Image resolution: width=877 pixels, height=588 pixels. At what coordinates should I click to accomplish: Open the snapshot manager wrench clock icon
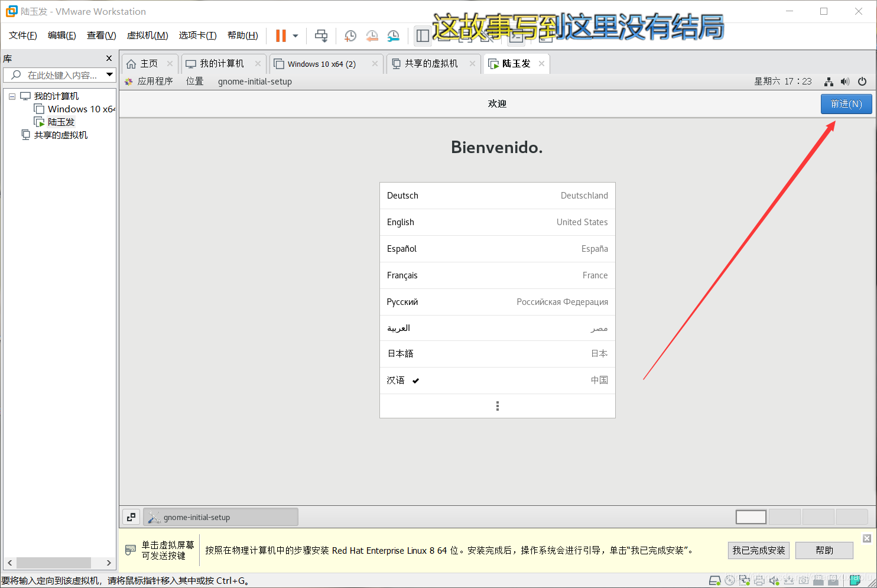coord(393,35)
